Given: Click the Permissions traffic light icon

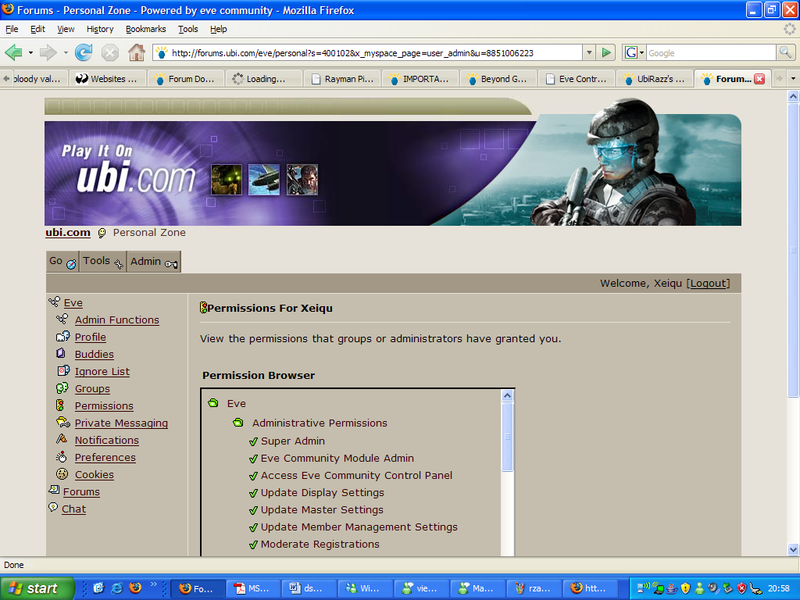Looking at the screenshot, I should pyautogui.click(x=60, y=405).
